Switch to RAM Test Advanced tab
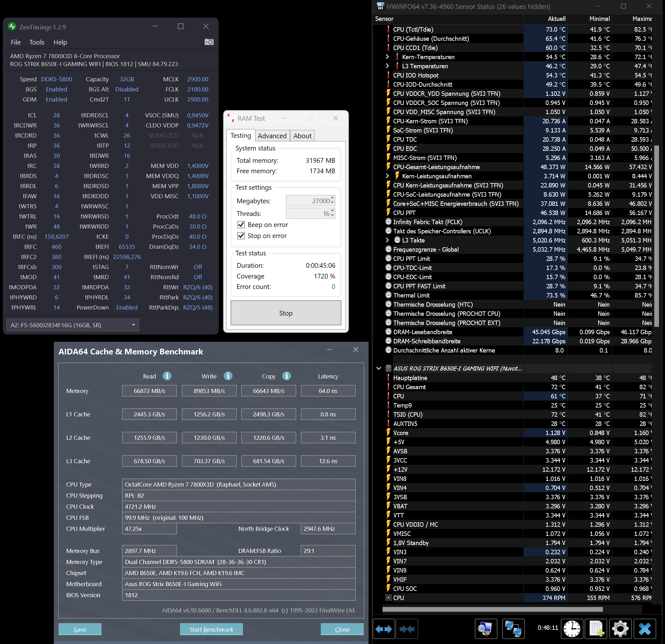The width and height of the screenshot is (665, 644). pyautogui.click(x=272, y=136)
